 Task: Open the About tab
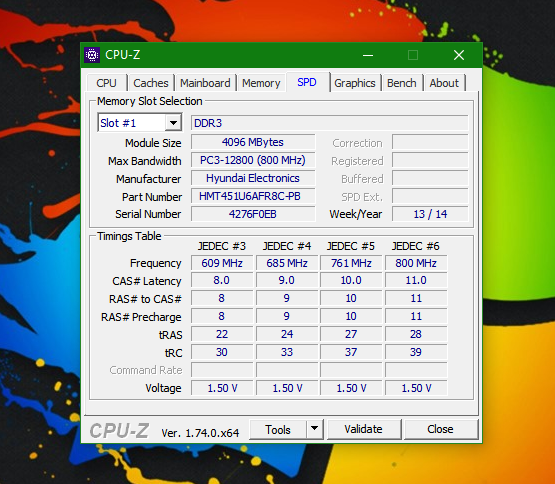(444, 83)
